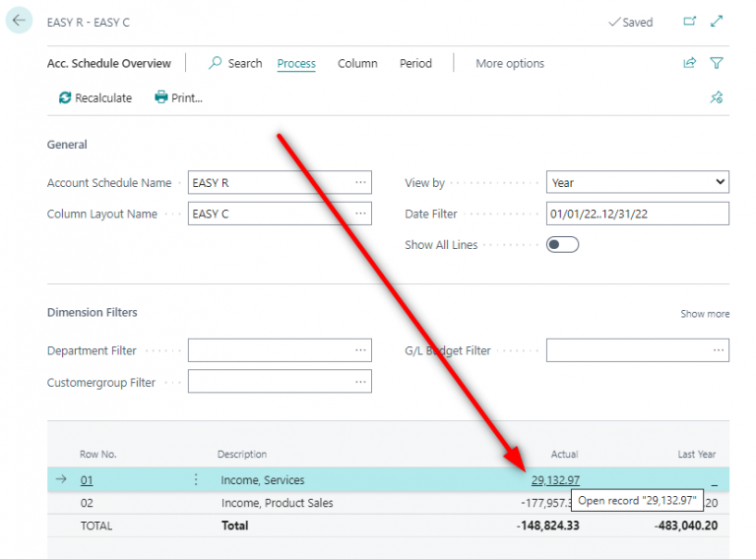Pin the action bar icon
This screenshot has width=756, height=559.
coord(717,97)
